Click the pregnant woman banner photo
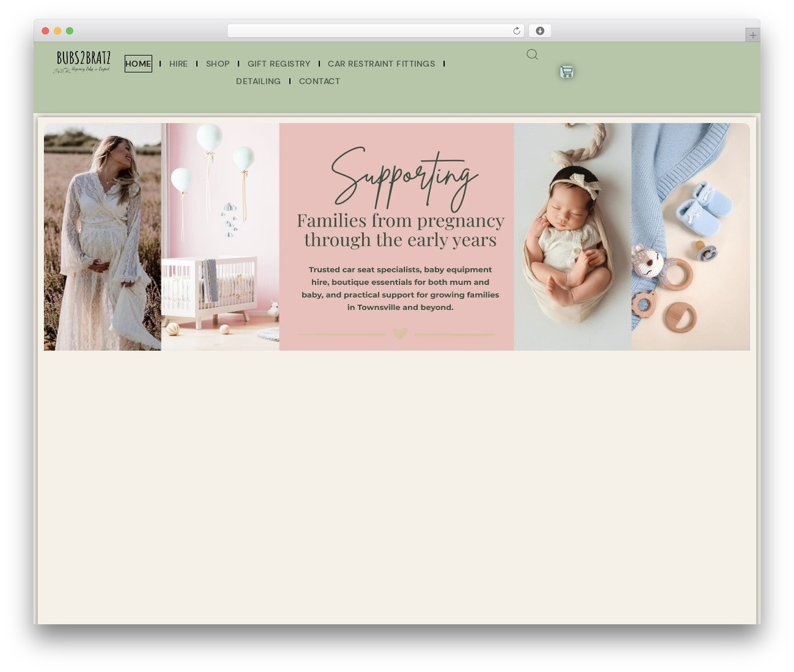The height and width of the screenshot is (672, 794). 102,237
